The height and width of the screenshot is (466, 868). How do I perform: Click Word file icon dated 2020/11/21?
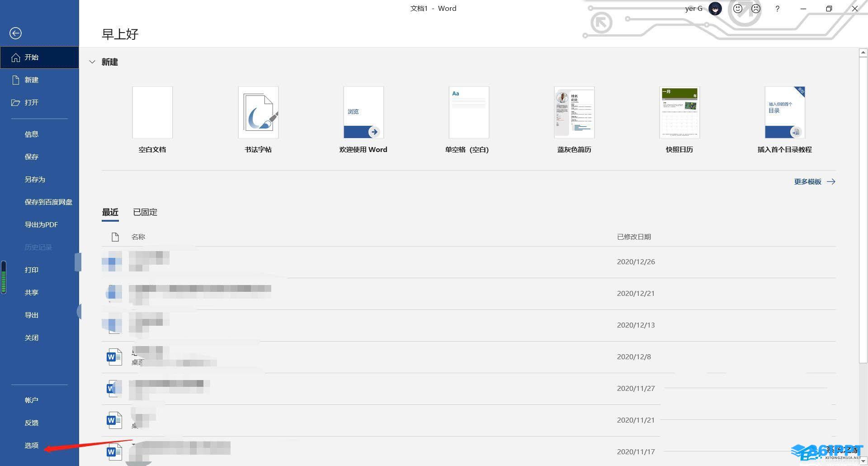pos(114,420)
